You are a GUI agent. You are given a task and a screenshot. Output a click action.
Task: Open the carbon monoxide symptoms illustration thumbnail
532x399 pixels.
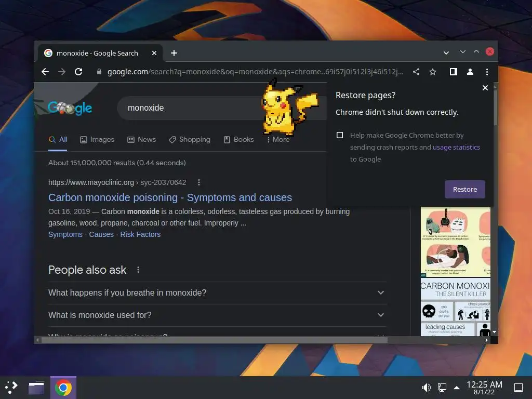[456, 242]
